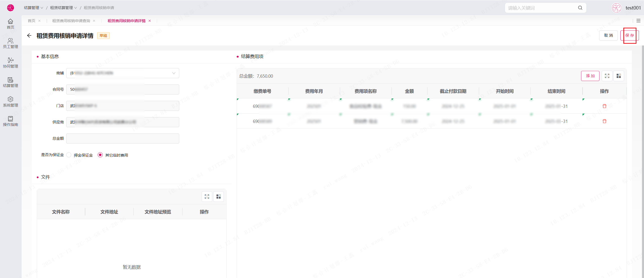Select the 押金保证金 radio option

69,155
